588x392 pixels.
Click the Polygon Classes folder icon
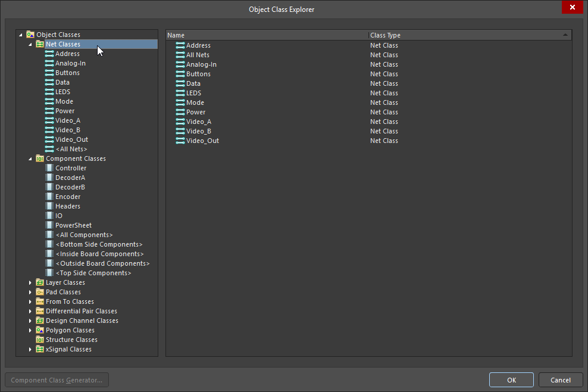click(40, 330)
